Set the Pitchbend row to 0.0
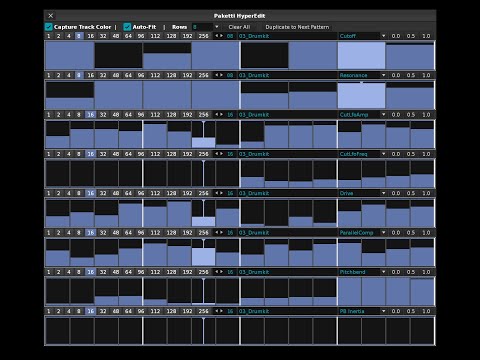 click(x=396, y=272)
